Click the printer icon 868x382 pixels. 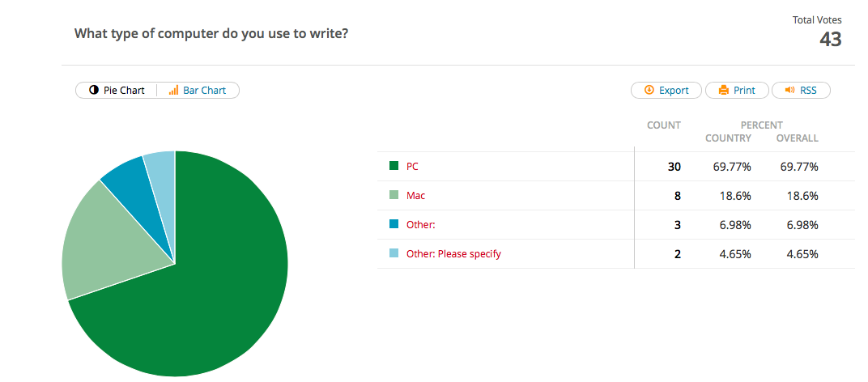723,91
